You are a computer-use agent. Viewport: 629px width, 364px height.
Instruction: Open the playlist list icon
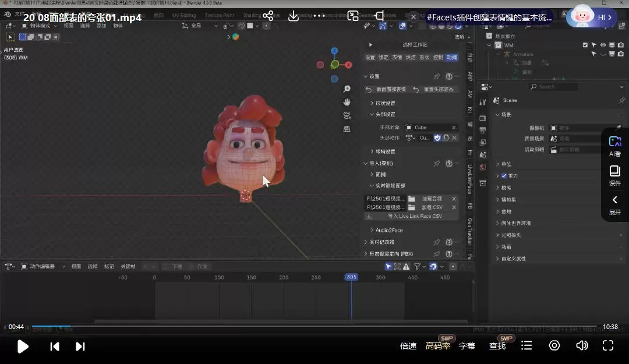(x=526, y=345)
